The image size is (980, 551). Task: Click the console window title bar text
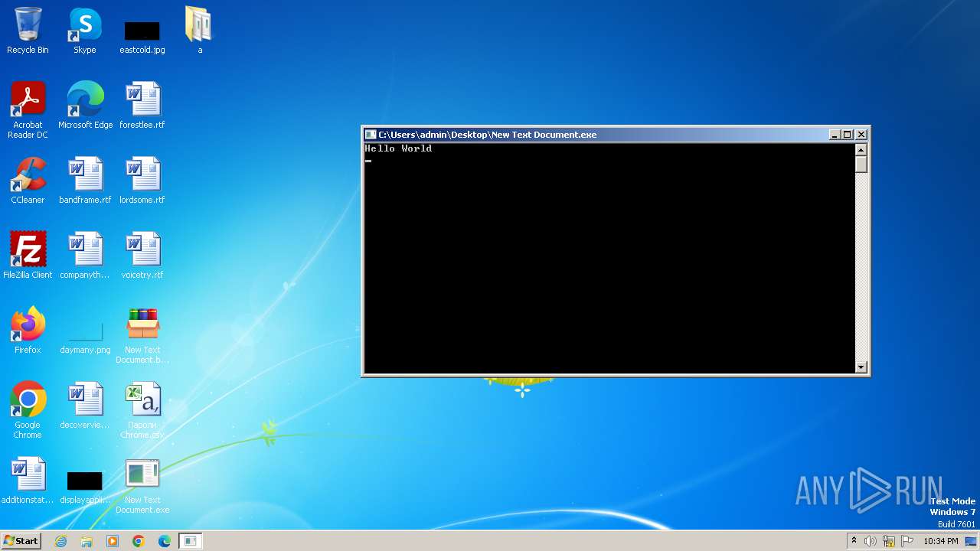488,135
